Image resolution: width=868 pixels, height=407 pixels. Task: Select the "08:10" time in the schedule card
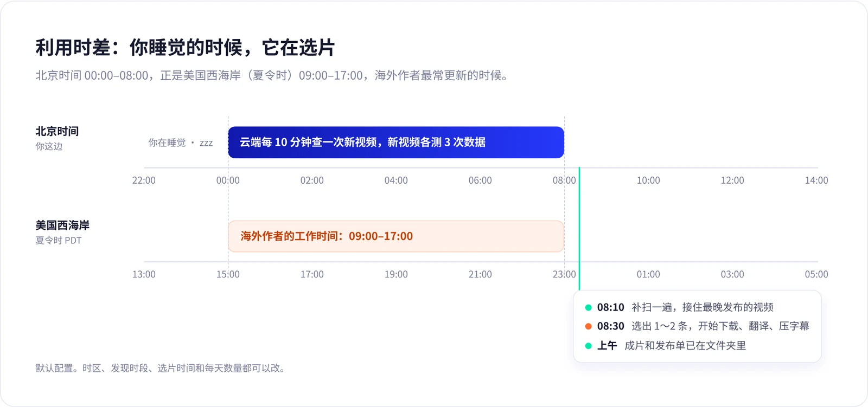tap(611, 307)
